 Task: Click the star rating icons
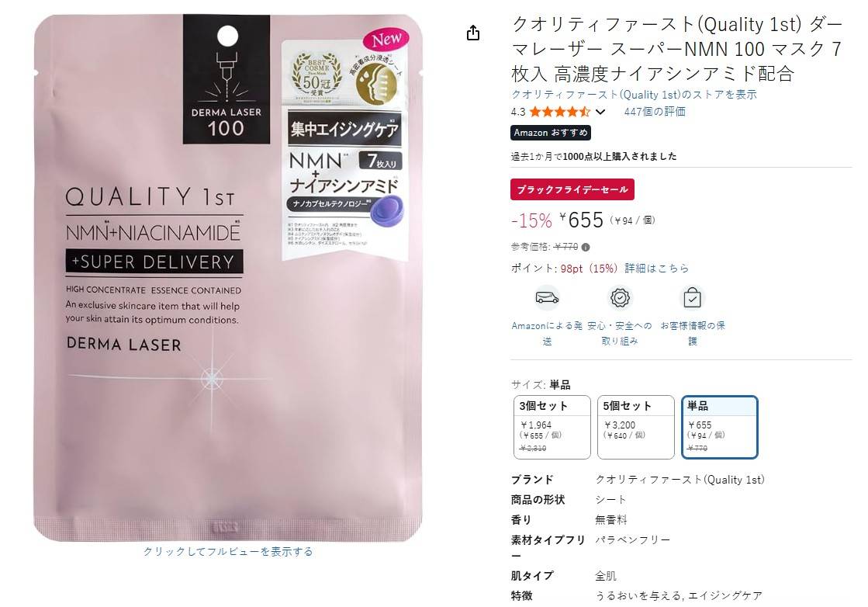pos(559,112)
